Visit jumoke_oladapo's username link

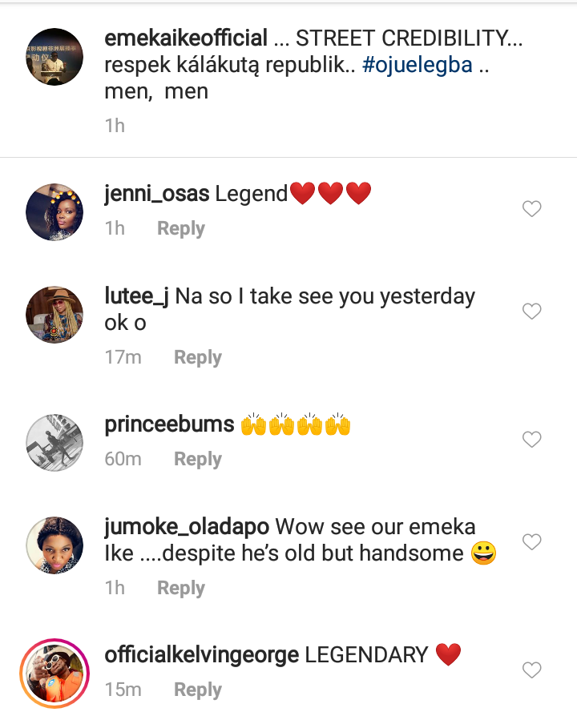pyautogui.click(x=187, y=527)
